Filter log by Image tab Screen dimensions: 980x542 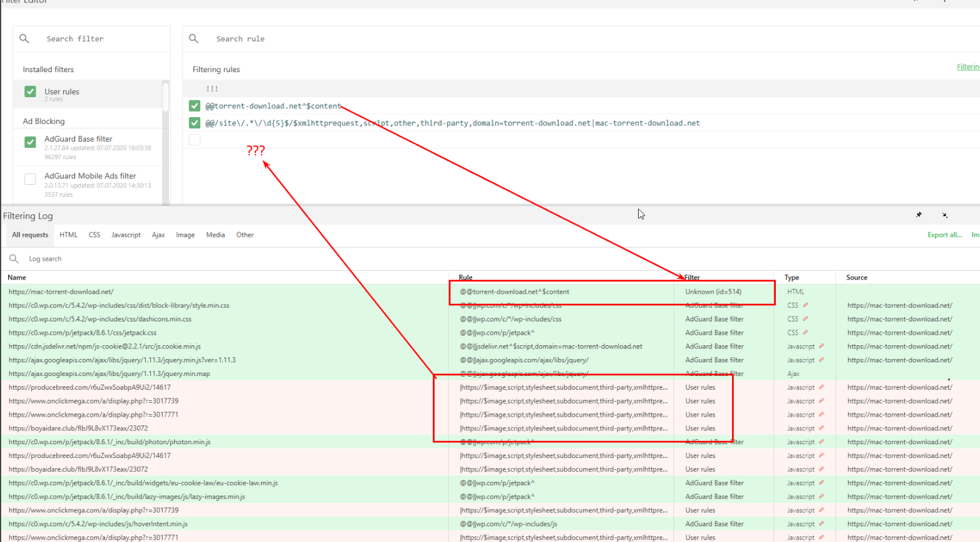click(x=185, y=235)
